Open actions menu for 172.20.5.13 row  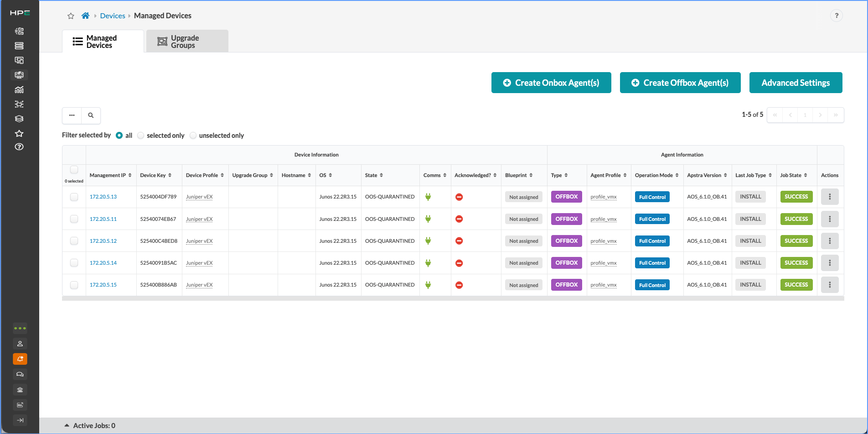(x=830, y=197)
